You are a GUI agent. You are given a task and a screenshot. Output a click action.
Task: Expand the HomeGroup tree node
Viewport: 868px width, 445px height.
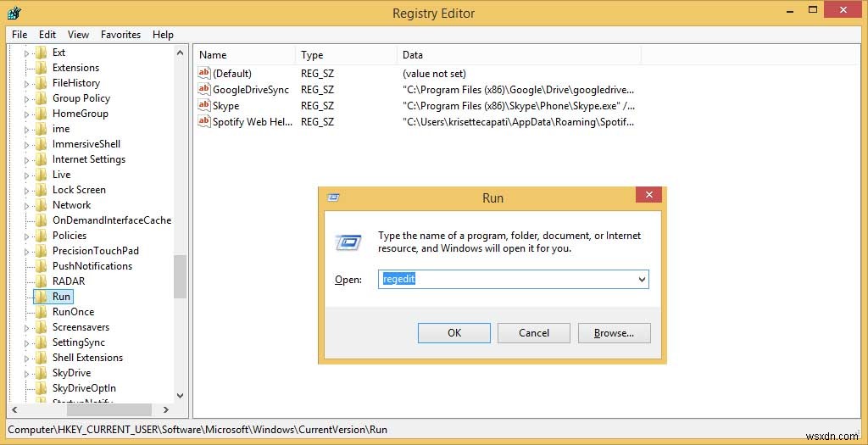[26, 114]
